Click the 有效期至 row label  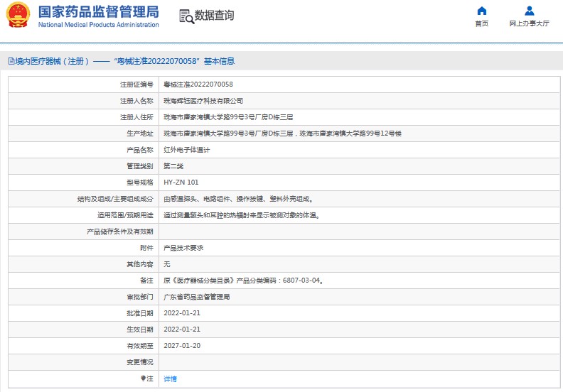click(x=139, y=346)
